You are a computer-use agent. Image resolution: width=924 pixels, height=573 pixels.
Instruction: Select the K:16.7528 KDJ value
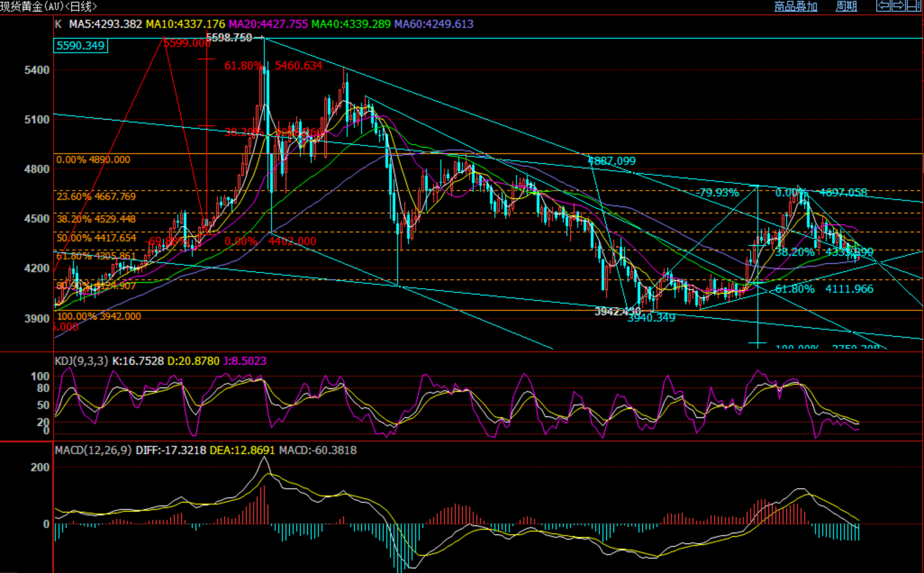pyautogui.click(x=138, y=361)
